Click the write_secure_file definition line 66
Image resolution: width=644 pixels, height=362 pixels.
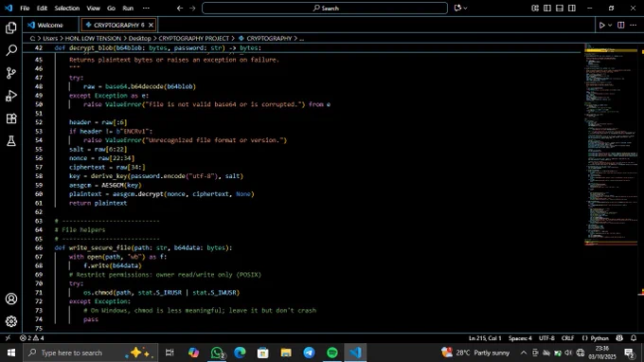point(143,247)
